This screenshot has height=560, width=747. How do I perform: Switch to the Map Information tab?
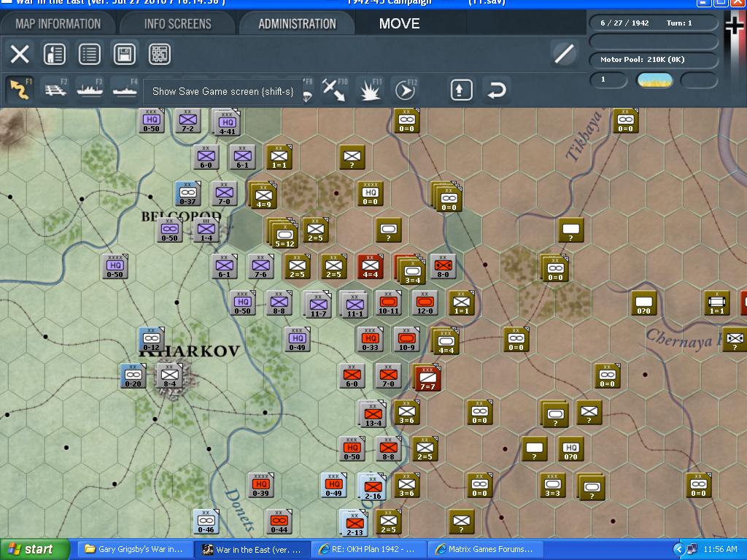[58, 24]
